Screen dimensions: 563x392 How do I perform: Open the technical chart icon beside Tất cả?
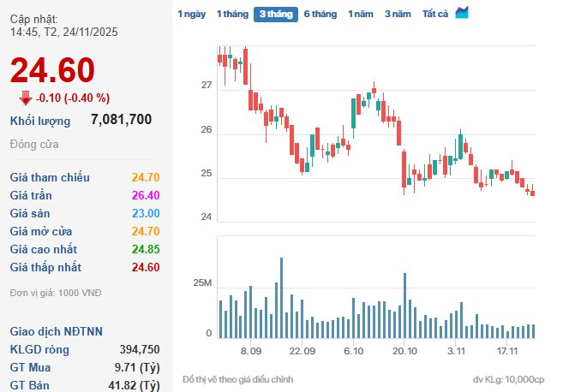point(462,13)
